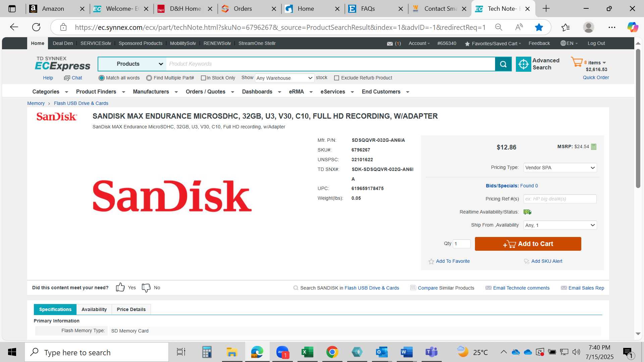The height and width of the screenshot is (362, 644).
Task: Select Find Multiple Part# radio button
Action: tap(149, 78)
